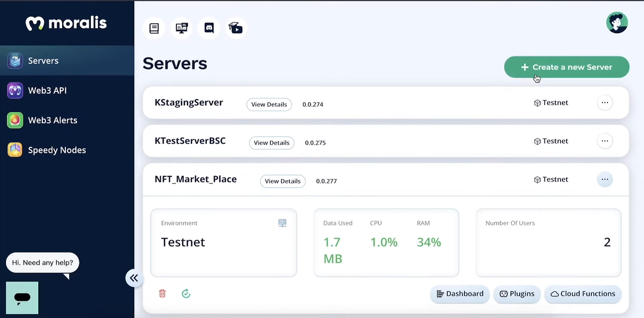Click the Speedy Nodes sidebar icon
The height and width of the screenshot is (318, 644).
[15, 150]
